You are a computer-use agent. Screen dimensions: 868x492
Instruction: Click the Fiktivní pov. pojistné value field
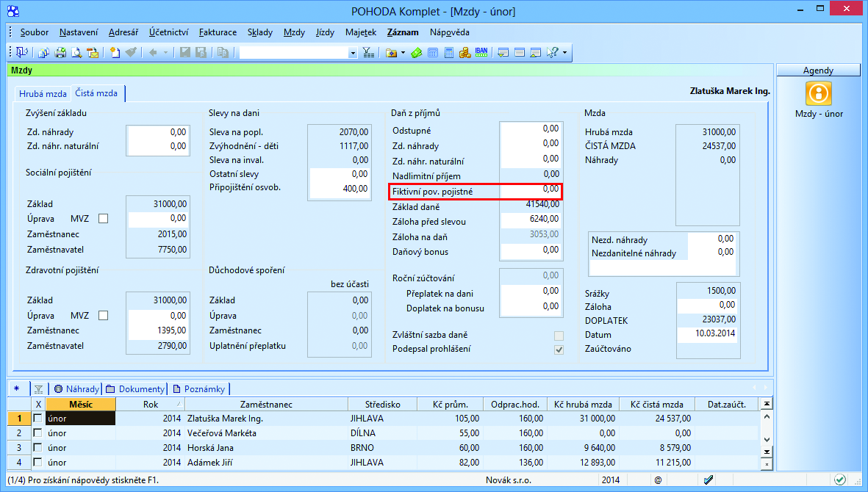click(x=531, y=189)
